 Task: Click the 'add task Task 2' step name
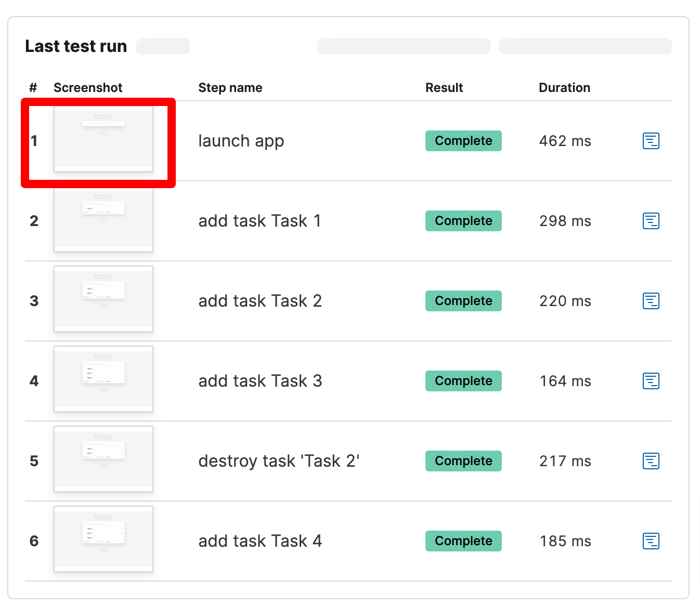click(260, 300)
